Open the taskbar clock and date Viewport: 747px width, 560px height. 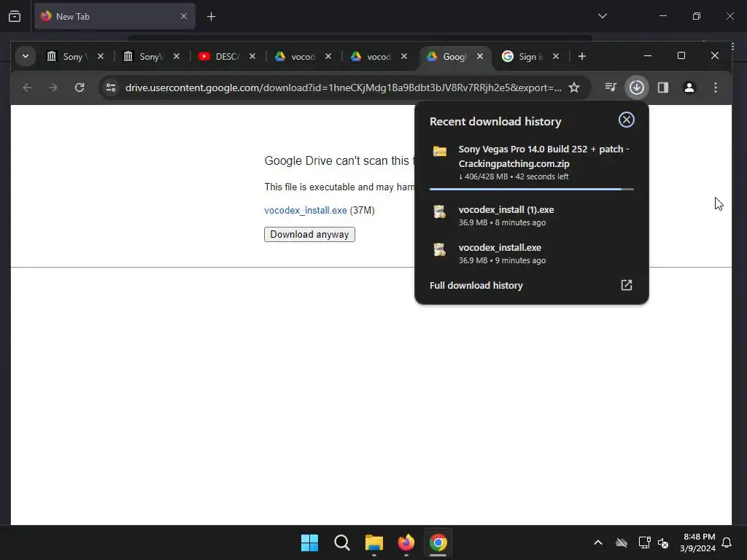[x=698, y=542]
